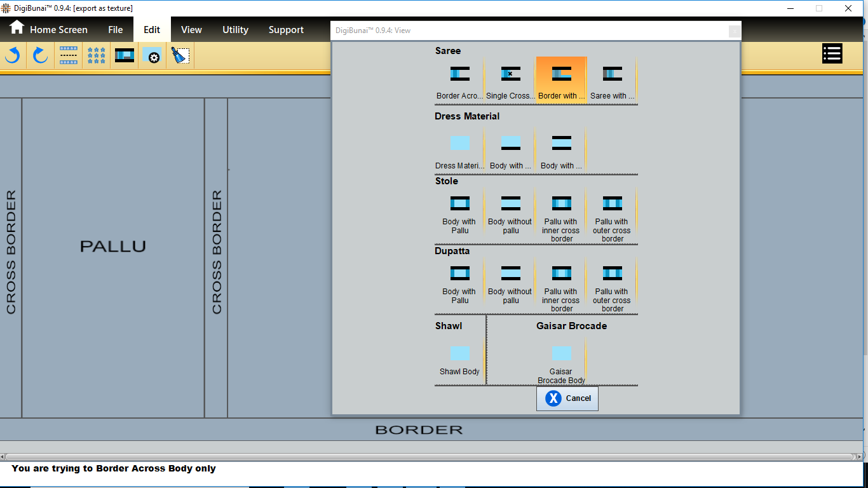Pick 'Body without pallu' under Stole
Screen dimensions: 868x488
click(x=510, y=214)
